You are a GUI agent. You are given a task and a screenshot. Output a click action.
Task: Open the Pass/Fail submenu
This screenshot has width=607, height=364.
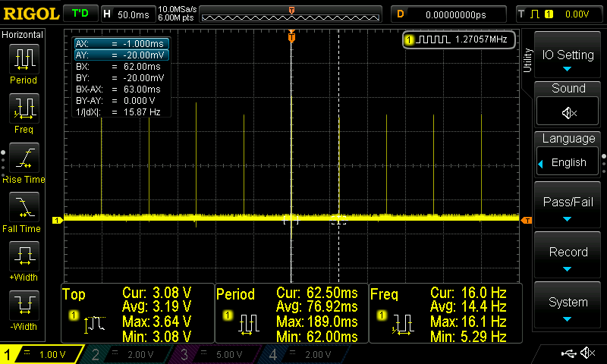[568, 207]
